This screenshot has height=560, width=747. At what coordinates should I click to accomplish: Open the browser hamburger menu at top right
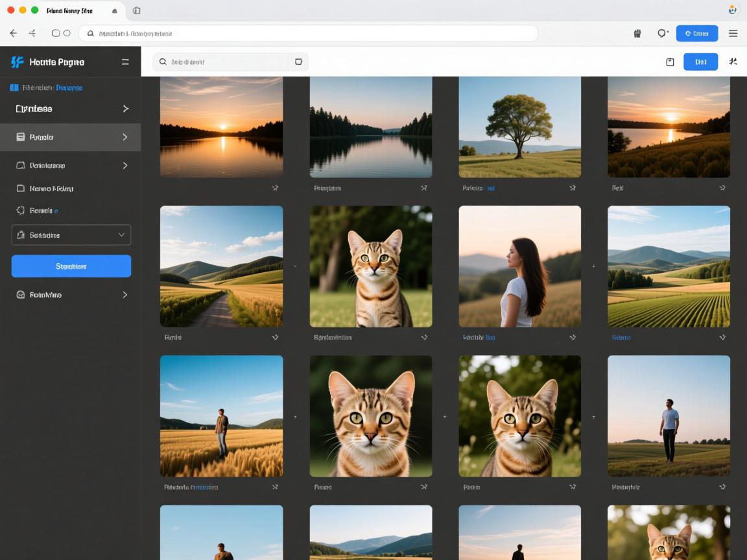click(x=733, y=34)
